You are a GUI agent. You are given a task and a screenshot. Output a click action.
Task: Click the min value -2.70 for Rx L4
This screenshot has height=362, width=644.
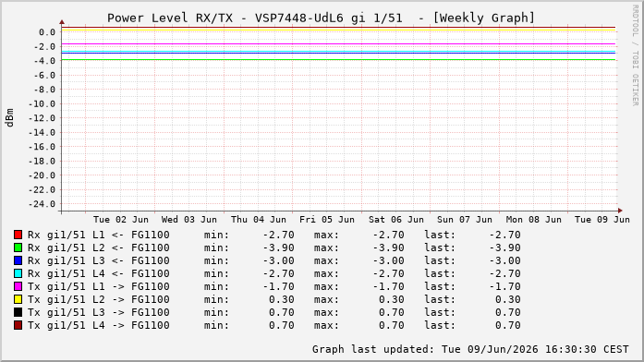coord(278,273)
